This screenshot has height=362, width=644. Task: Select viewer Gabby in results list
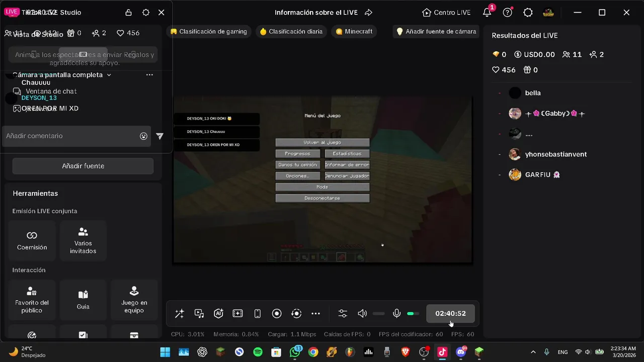547,114
